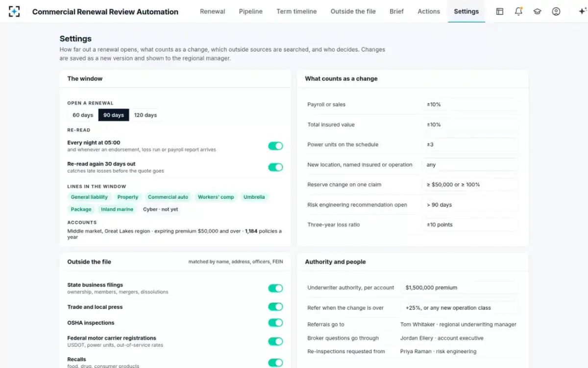Viewport: 588px width, 368px height.
Task: Switch to the Renewal tab
Action: [x=213, y=11]
